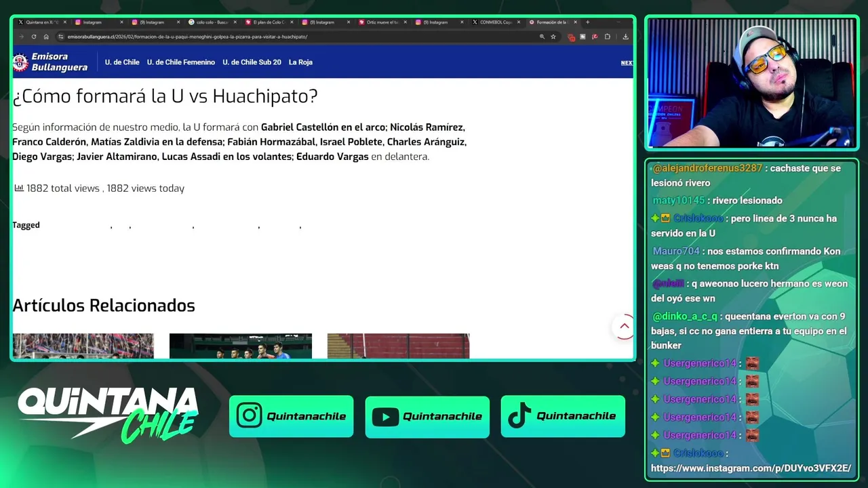Click the bar-chart views icon
Image resolution: width=868 pixels, height=488 pixels.
click(x=19, y=188)
